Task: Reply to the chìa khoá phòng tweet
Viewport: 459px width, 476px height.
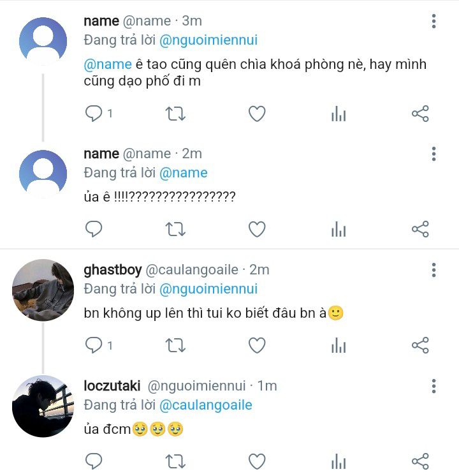Action: [x=94, y=114]
